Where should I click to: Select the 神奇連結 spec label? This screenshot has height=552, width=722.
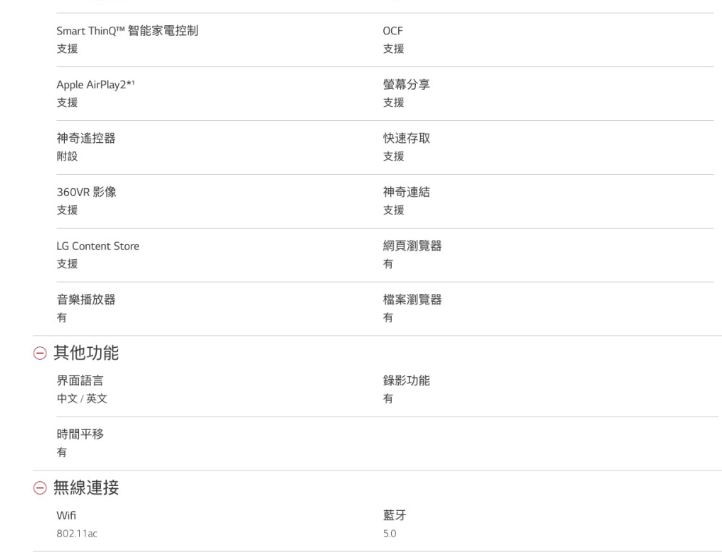point(407,193)
